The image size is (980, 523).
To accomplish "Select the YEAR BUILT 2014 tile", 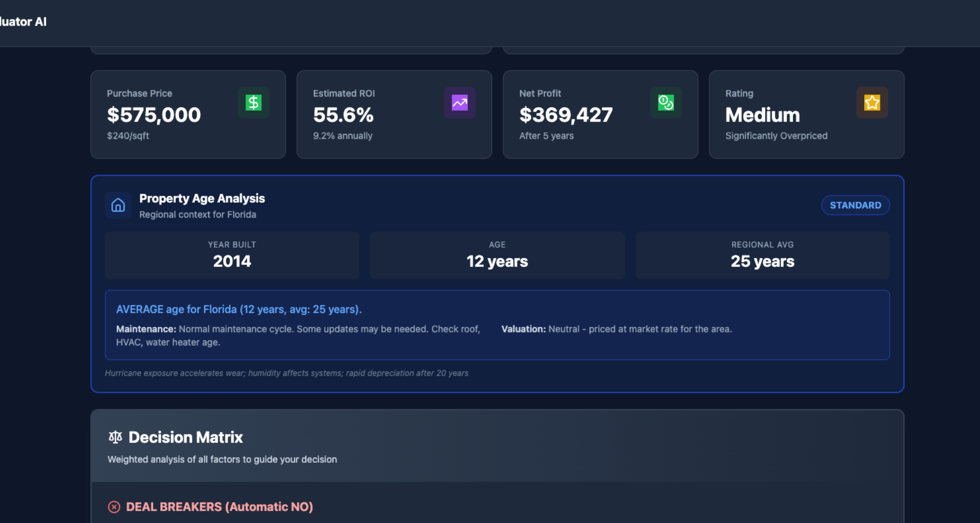I will click(232, 255).
